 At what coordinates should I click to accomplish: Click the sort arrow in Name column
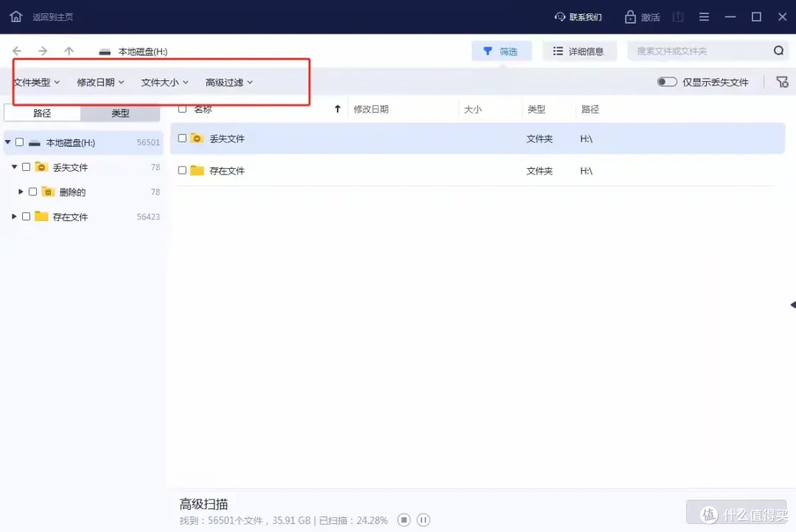point(337,108)
